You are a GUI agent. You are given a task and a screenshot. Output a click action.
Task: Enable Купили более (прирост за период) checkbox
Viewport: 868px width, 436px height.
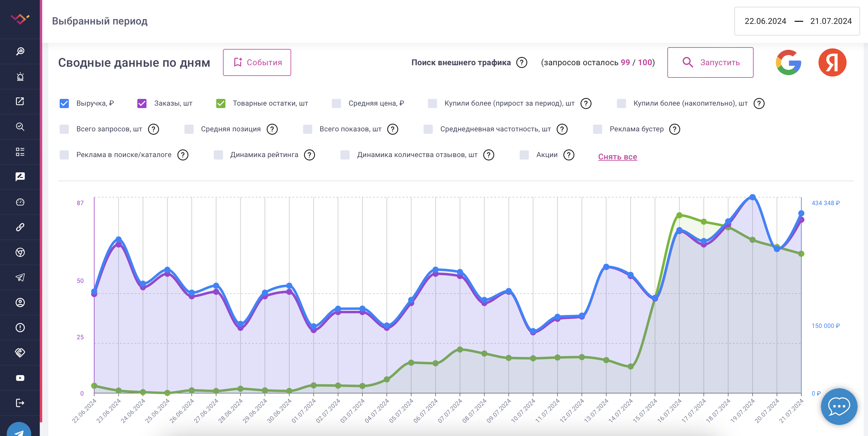tap(432, 103)
